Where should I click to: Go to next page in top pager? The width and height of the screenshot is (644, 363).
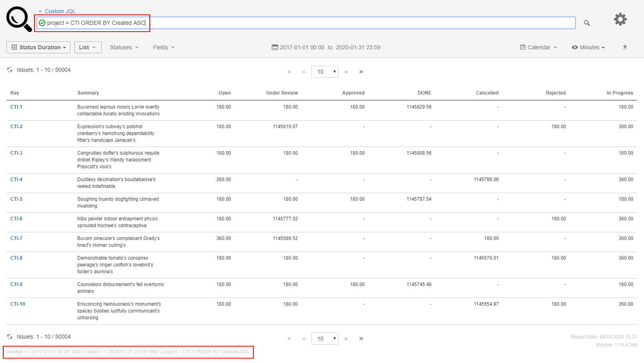point(346,72)
